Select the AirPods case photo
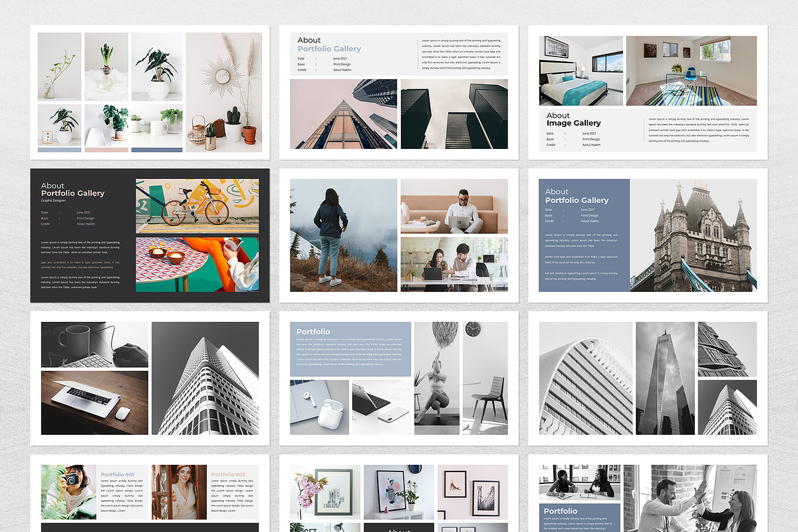798x532 pixels. [x=319, y=408]
